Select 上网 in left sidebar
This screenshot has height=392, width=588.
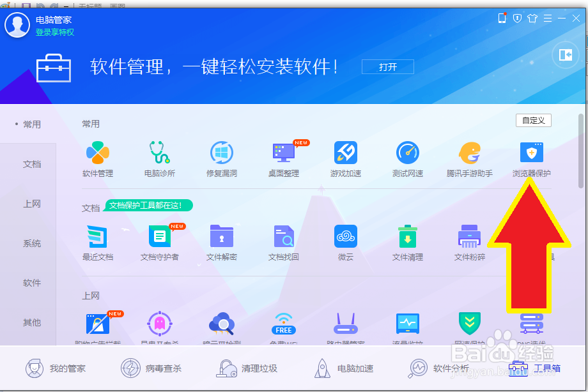click(x=31, y=204)
